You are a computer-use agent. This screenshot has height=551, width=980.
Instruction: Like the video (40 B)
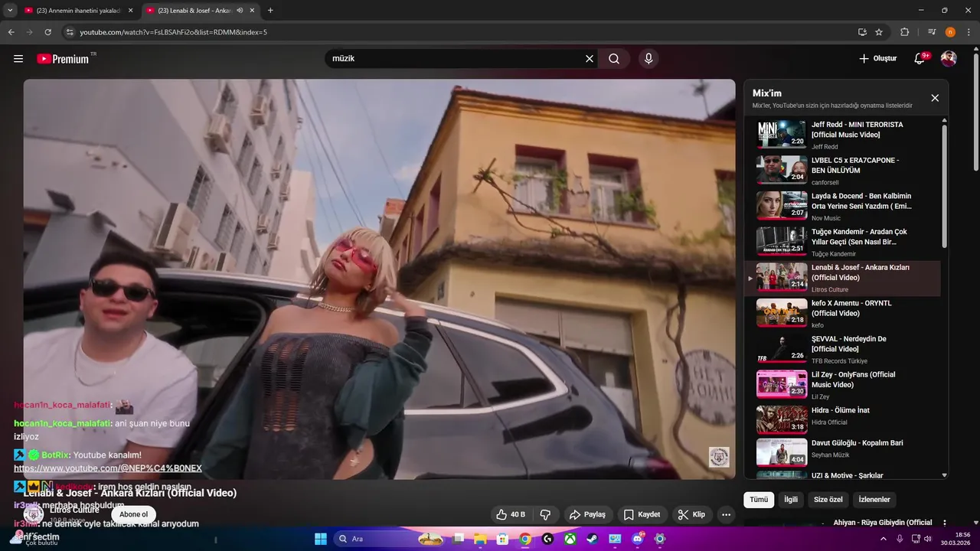tap(510, 514)
